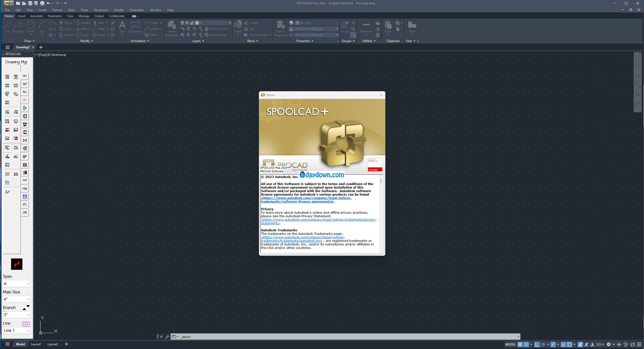644x349 pixels.
Task: Click the Save icon in quick access toolbar
Action: [30, 3]
